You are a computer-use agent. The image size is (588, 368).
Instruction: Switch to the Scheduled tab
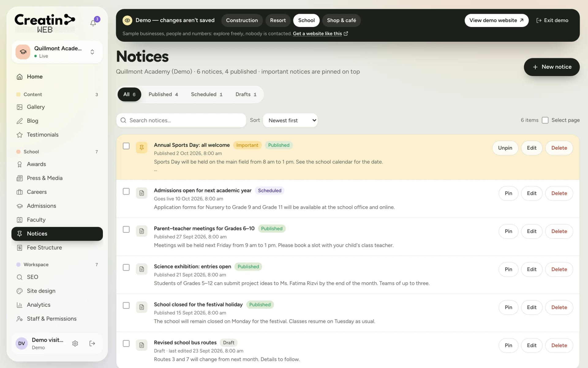pyautogui.click(x=207, y=94)
